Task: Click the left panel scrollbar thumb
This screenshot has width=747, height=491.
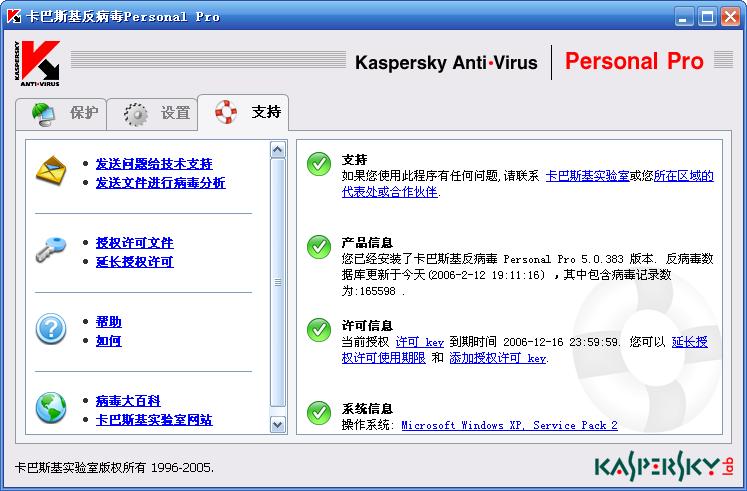Action: pos(278,282)
